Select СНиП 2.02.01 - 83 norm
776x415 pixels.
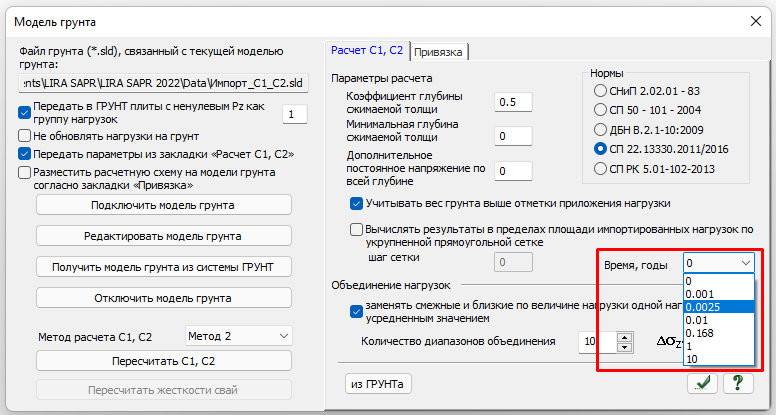coord(600,90)
